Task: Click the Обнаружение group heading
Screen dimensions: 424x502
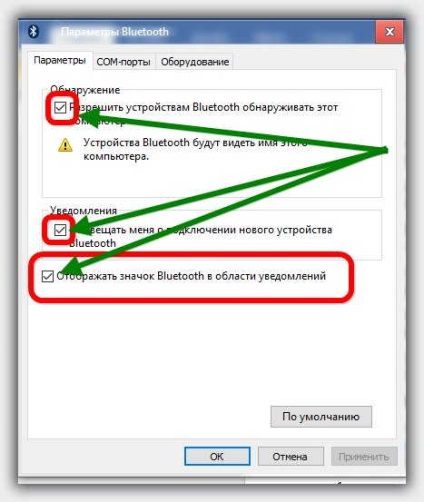Action: pyautogui.click(x=85, y=90)
